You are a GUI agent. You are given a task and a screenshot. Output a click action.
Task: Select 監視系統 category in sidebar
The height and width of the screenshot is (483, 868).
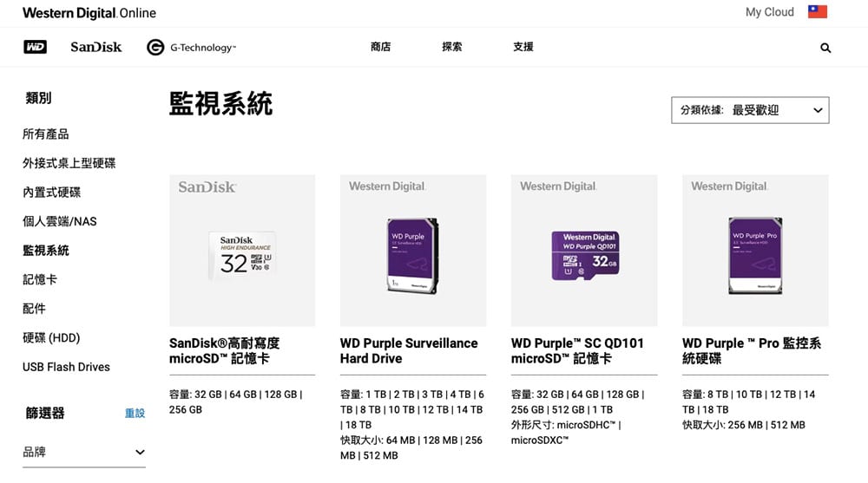[x=46, y=251]
